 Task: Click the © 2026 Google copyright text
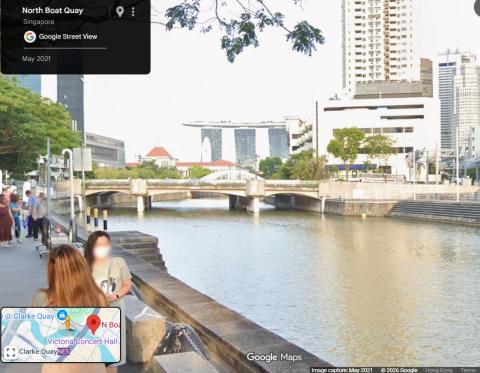coord(399,370)
